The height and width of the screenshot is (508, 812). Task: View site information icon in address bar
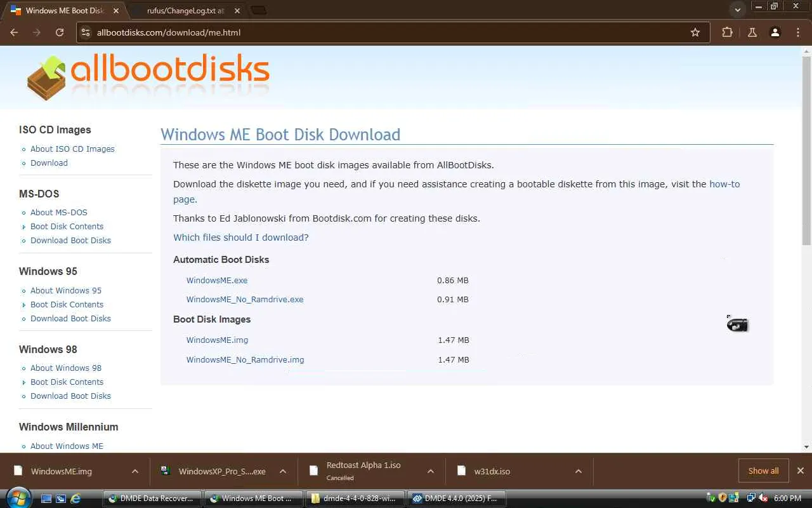click(86, 32)
